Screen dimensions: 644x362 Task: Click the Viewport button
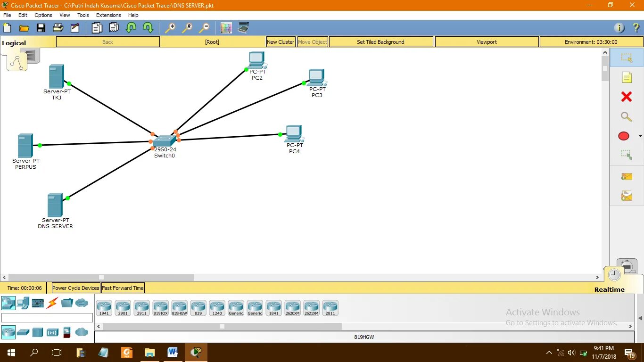pos(487,42)
